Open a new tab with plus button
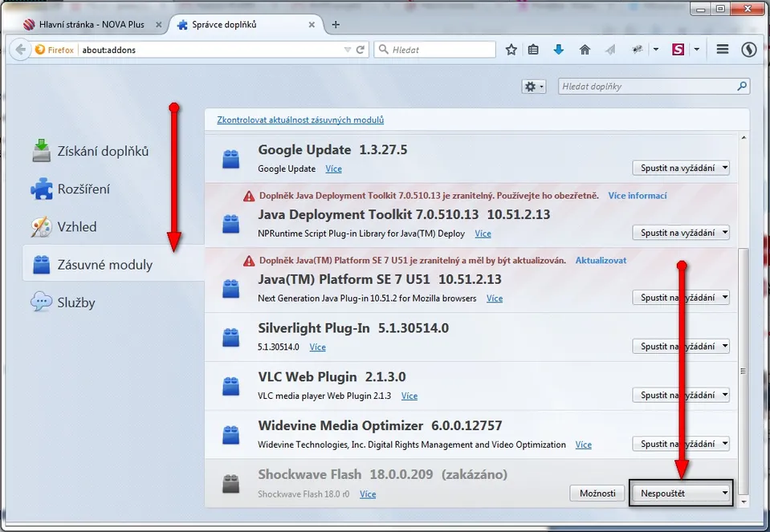770x532 pixels. [336, 25]
